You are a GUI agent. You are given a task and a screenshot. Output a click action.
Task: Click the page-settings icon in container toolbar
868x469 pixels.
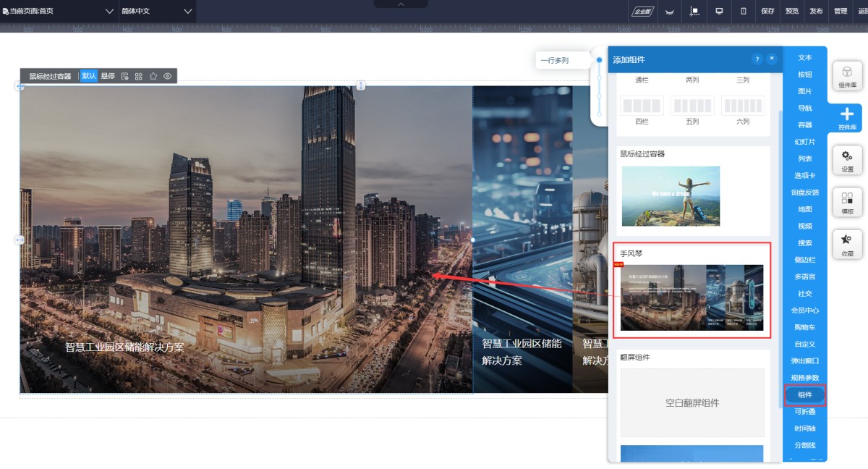click(124, 76)
